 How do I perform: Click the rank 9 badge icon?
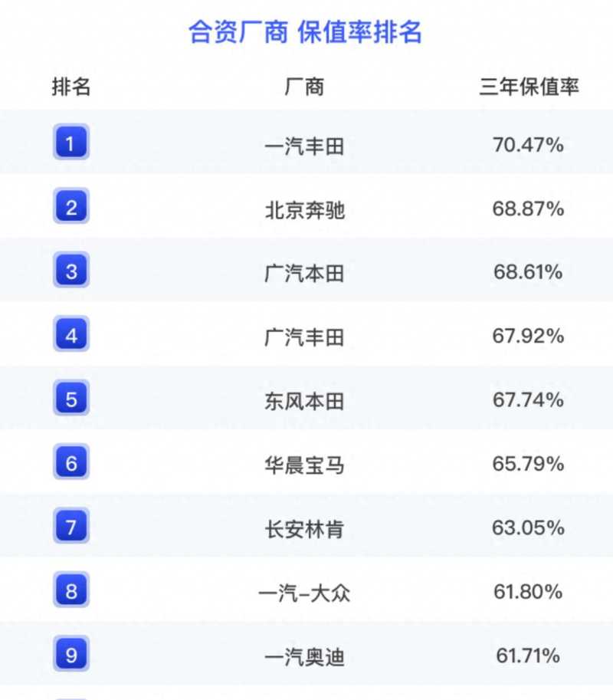71,655
